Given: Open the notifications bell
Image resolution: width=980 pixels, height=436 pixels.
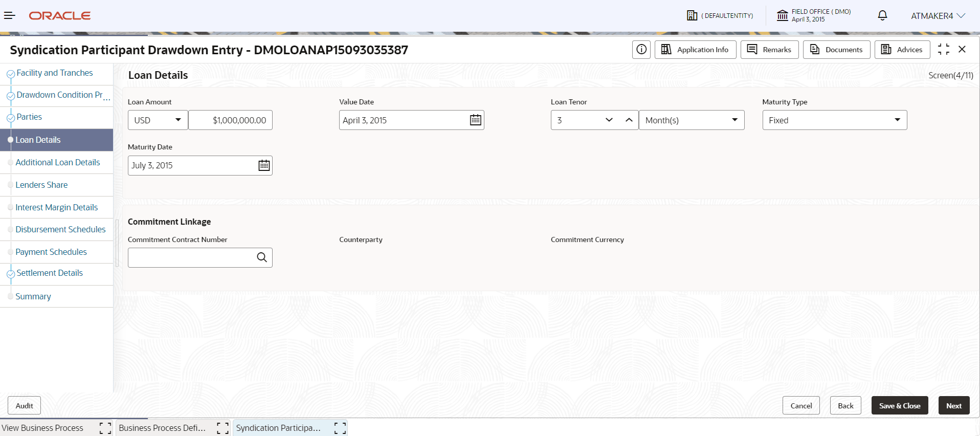Looking at the screenshot, I should 882,15.
